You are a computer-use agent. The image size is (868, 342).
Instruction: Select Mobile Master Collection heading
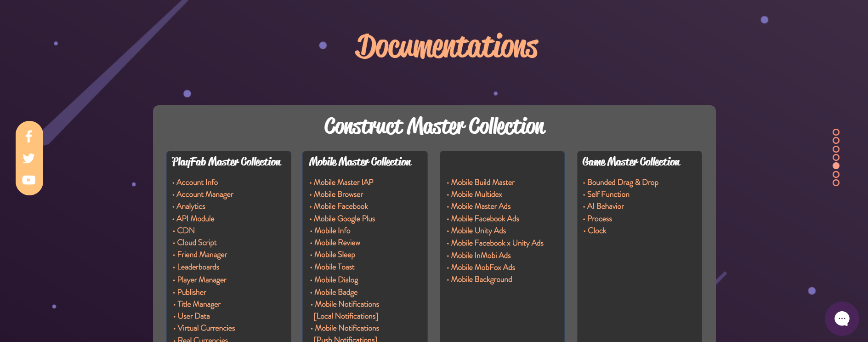click(360, 162)
